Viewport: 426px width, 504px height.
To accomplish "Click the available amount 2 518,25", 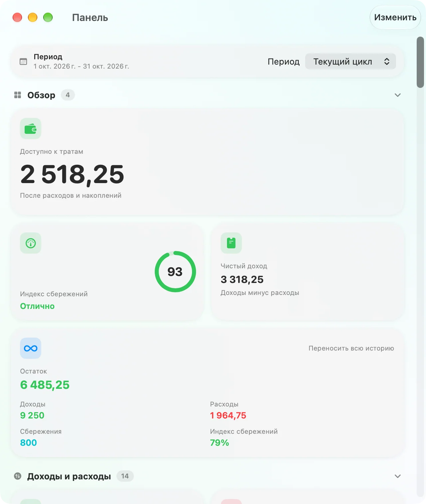I will (x=72, y=174).
